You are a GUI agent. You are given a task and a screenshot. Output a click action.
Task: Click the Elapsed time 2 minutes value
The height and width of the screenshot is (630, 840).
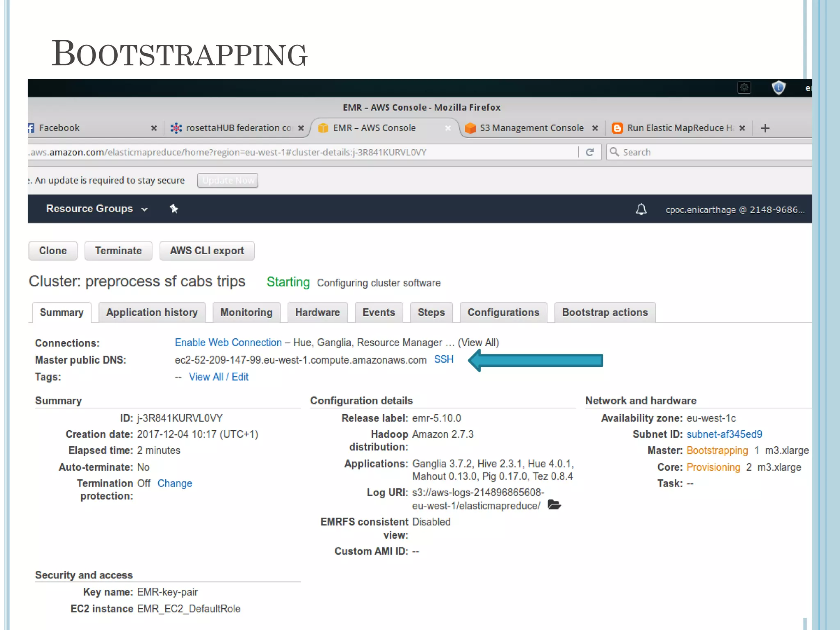[158, 451]
